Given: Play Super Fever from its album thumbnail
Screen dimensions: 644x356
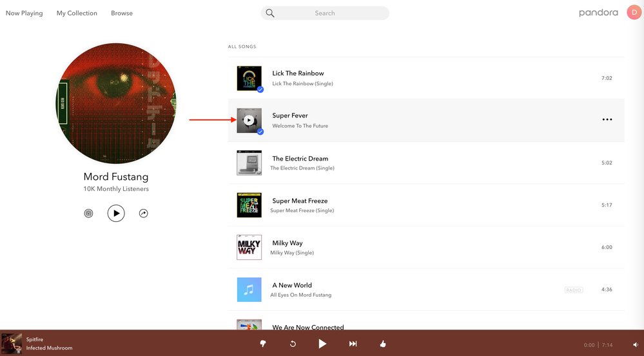Looking at the screenshot, I should coord(249,120).
